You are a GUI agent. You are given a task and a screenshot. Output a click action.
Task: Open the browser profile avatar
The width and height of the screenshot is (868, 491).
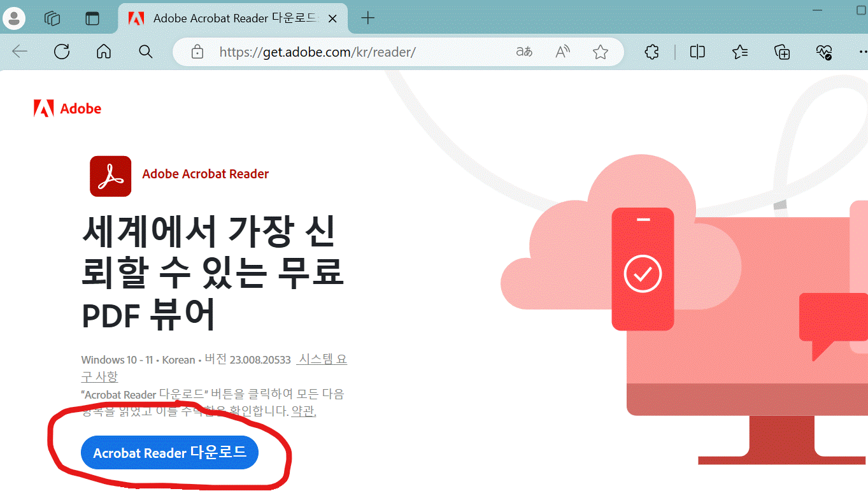[x=14, y=18]
